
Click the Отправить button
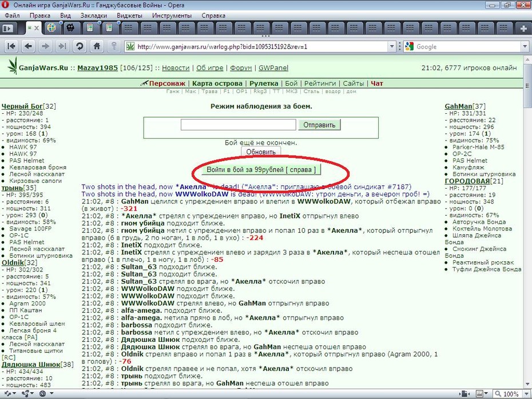pos(319,125)
